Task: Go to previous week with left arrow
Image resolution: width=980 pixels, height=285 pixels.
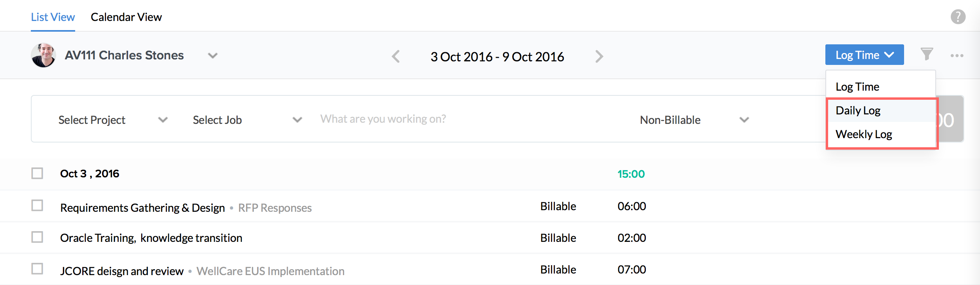Action: [x=396, y=57]
